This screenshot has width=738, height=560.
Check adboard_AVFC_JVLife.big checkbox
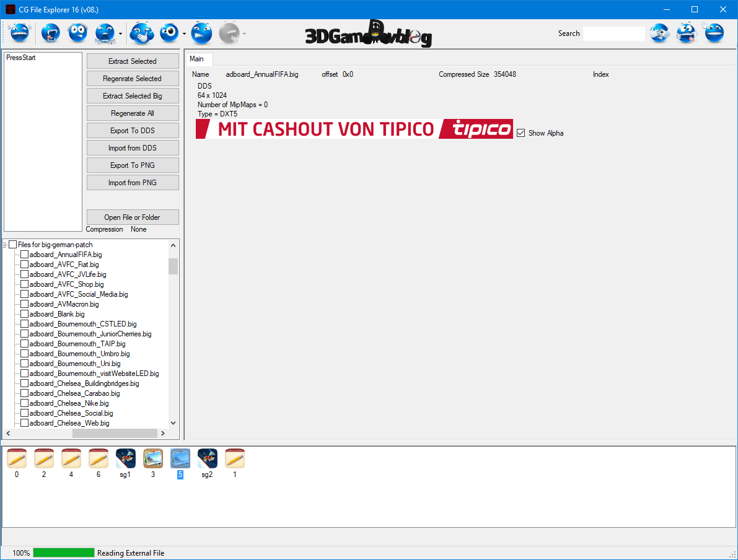click(24, 274)
